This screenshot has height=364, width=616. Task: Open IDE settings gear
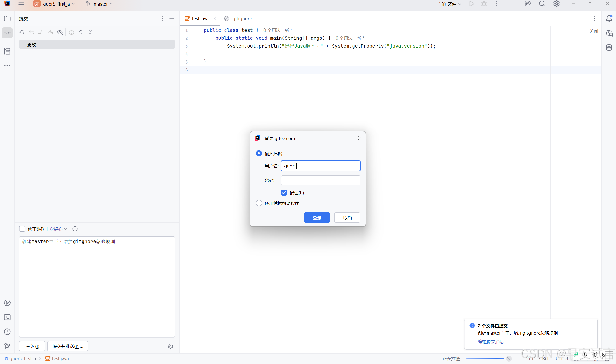556,4
